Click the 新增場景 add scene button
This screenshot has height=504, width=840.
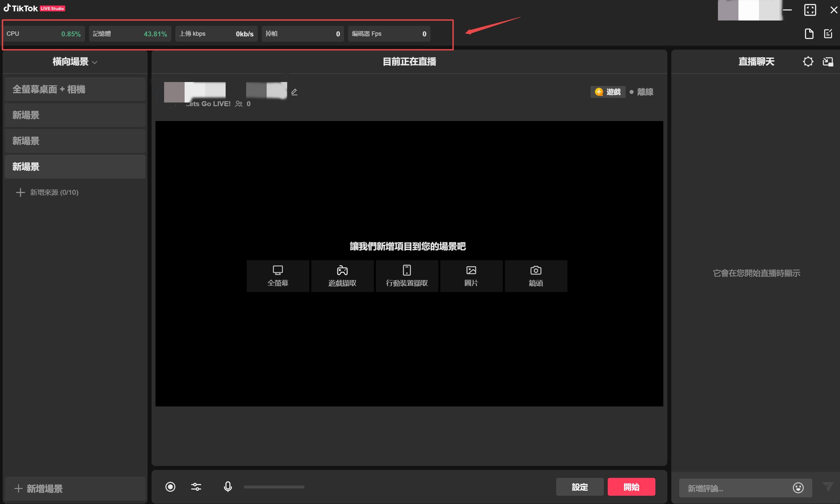tap(39, 488)
